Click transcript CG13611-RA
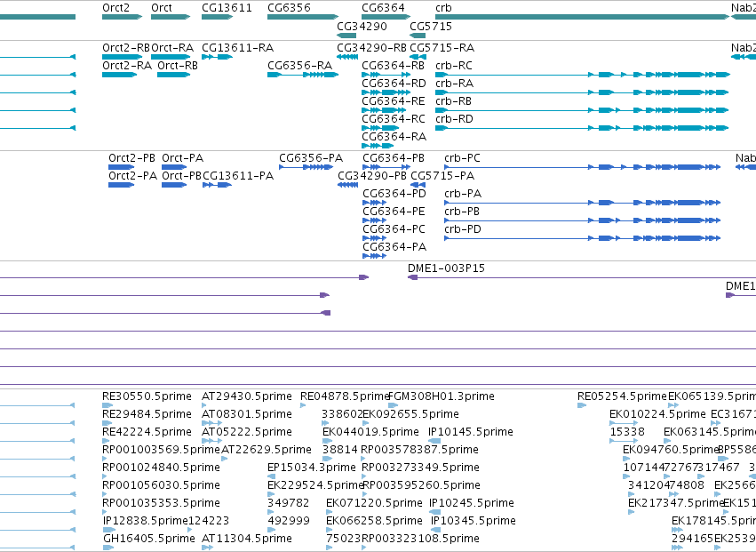756x552 pixels. [238, 48]
